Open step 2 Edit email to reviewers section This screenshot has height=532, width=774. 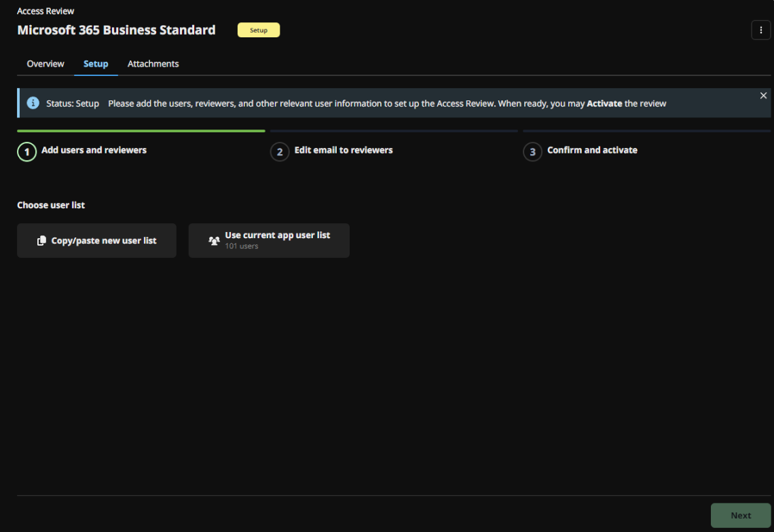[343, 150]
